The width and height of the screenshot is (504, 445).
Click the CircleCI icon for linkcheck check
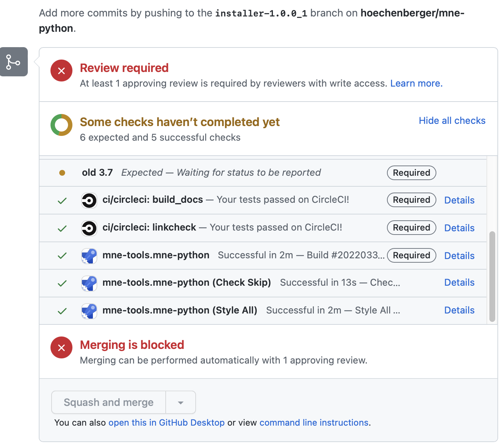tap(89, 228)
